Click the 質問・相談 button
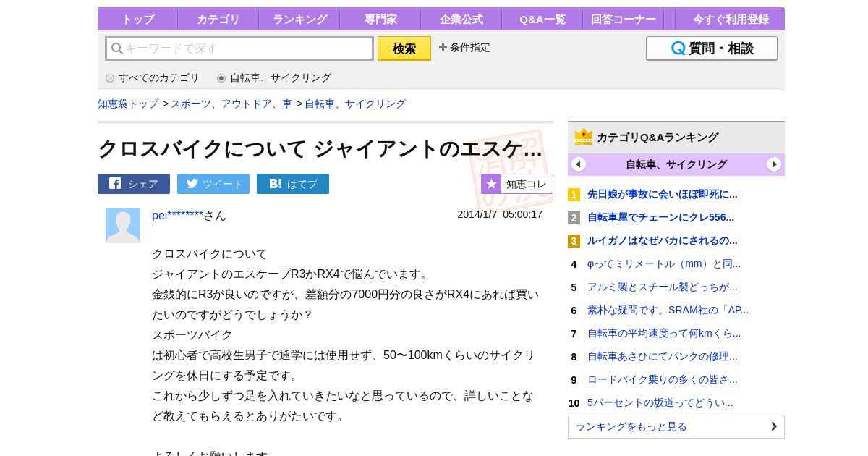Viewport: 868px width, 456px height. [712, 48]
